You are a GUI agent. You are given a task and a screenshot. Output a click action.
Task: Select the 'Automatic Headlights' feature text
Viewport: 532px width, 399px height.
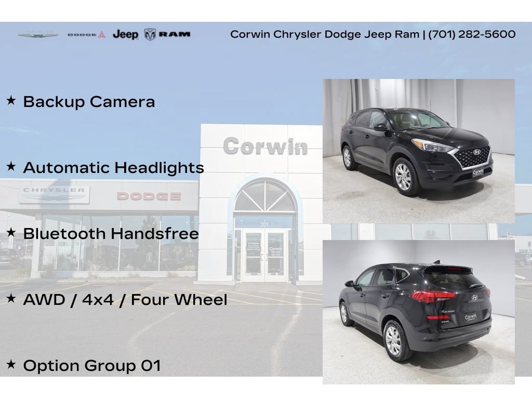[113, 168]
